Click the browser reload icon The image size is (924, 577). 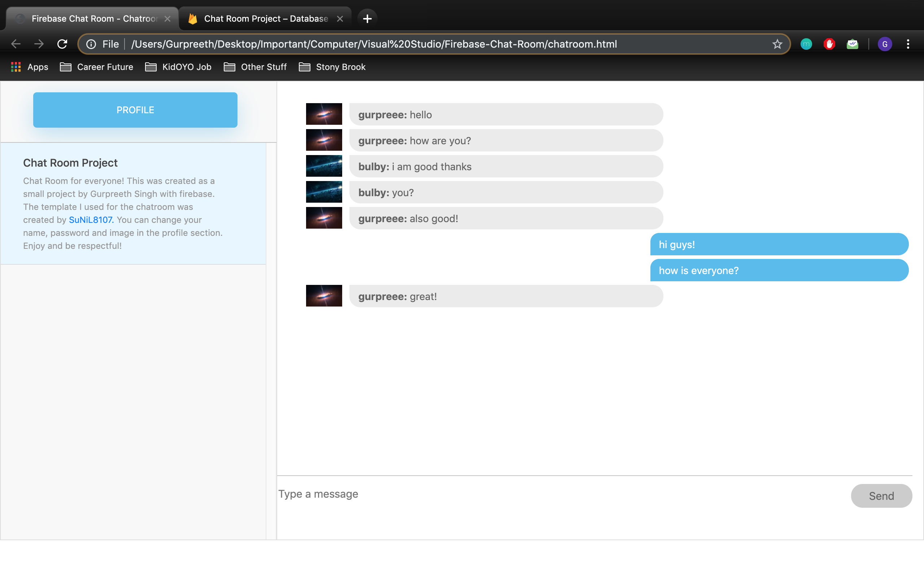click(62, 44)
